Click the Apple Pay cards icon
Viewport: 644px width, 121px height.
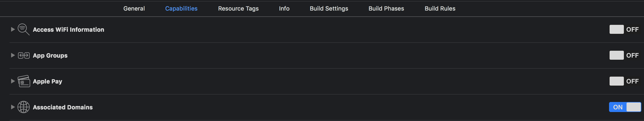click(x=24, y=81)
